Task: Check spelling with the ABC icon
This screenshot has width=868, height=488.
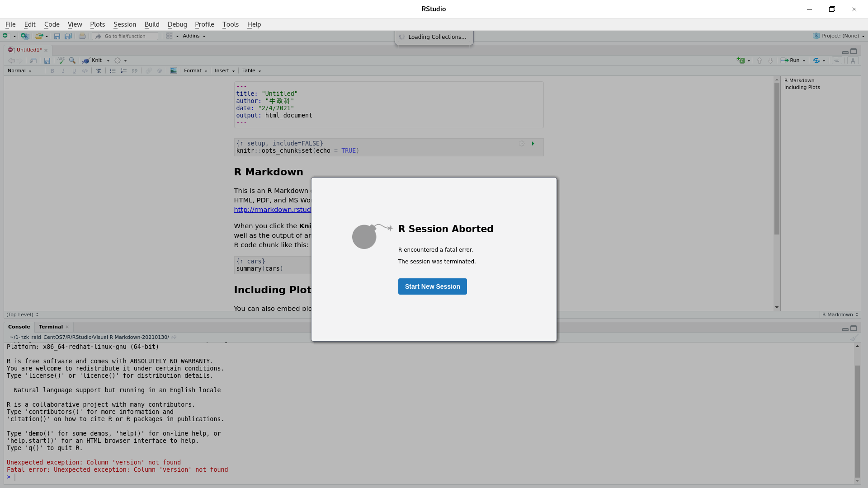Action: point(61,60)
